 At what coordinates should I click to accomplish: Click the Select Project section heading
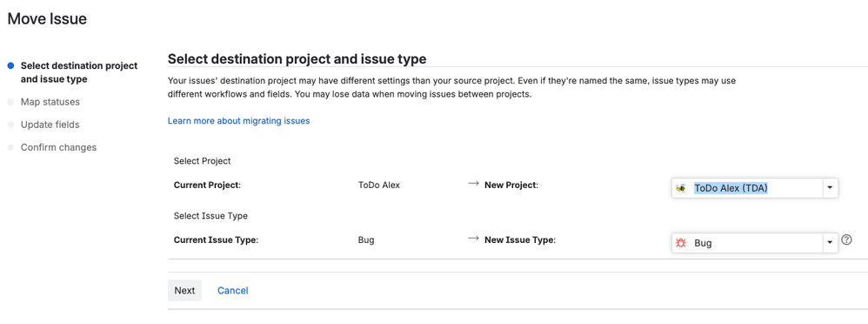pos(202,161)
